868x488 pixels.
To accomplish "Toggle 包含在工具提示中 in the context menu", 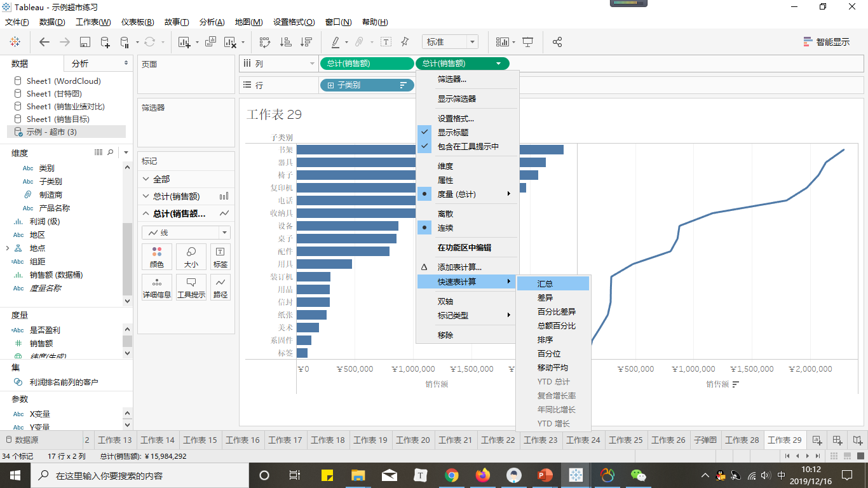I will click(468, 147).
